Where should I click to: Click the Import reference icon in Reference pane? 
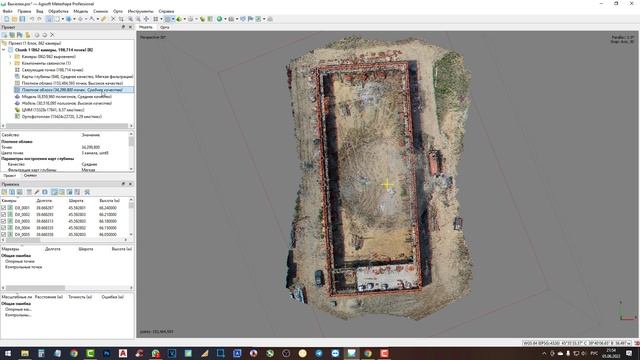pyautogui.click(x=4, y=192)
